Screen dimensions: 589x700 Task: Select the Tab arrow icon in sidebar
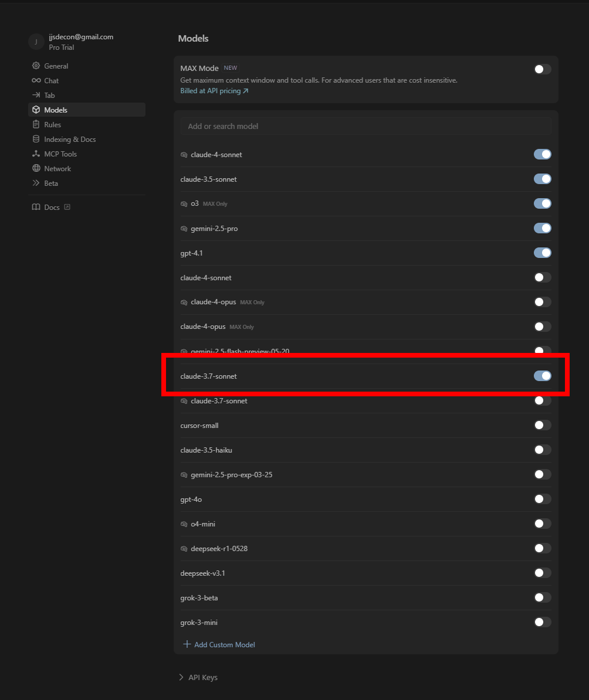pos(36,95)
